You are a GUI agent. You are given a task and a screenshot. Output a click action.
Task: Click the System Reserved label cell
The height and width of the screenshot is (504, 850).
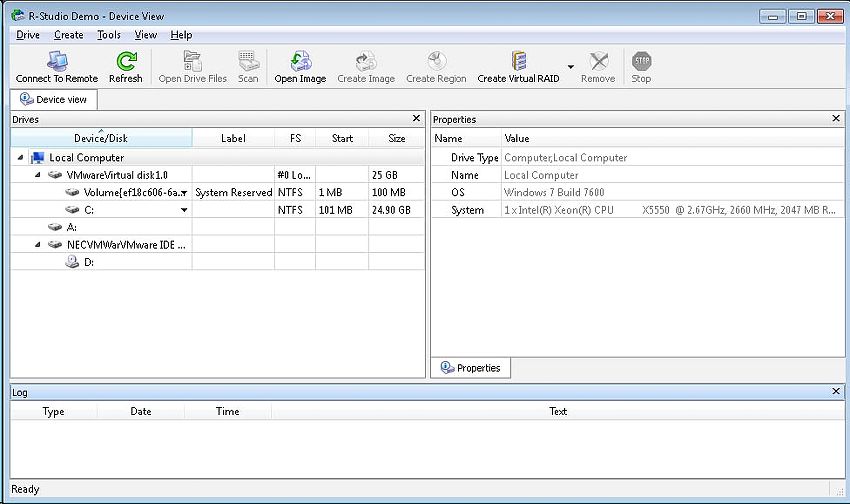click(x=233, y=192)
